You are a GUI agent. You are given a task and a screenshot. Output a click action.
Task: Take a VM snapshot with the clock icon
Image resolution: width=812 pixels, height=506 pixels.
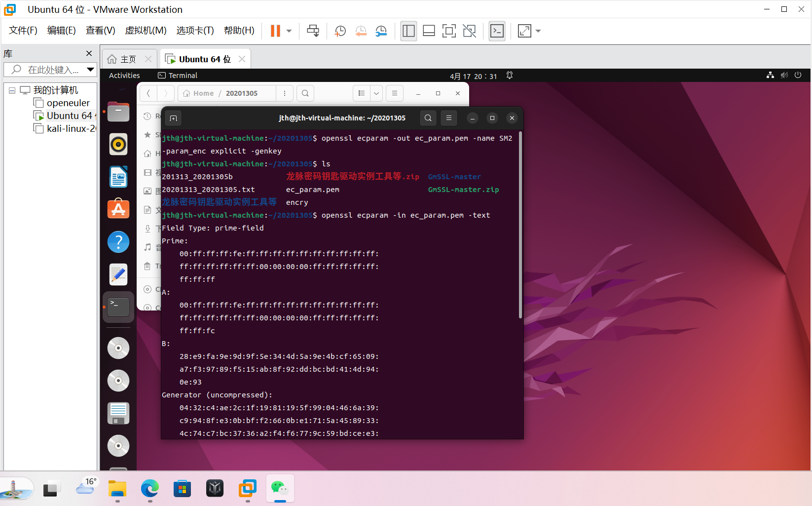click(x=340, y=31)
